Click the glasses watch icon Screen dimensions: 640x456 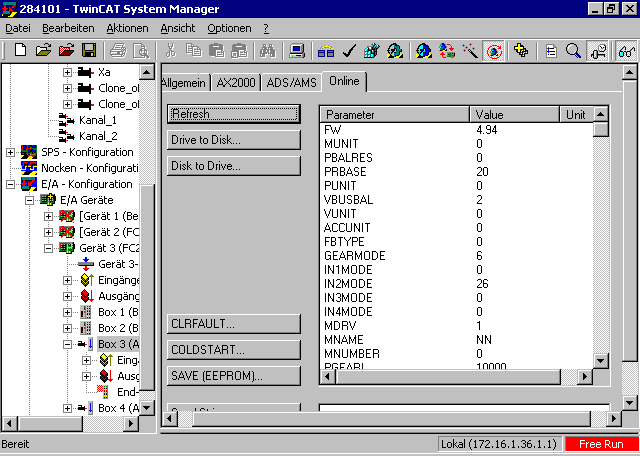click(x=627, y=51)
